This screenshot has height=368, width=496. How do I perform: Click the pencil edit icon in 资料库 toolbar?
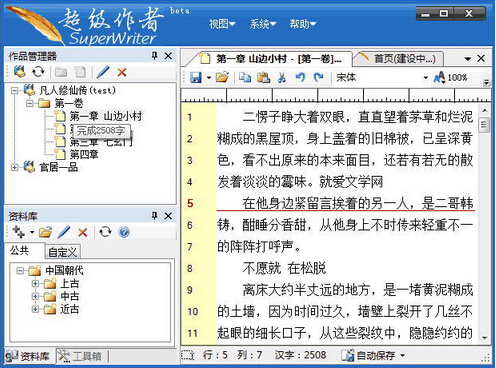[64, 232]
